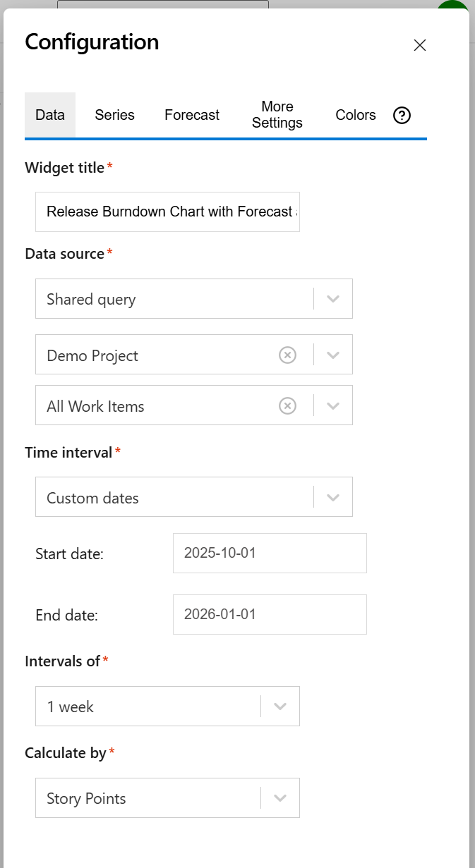Open the Forecast tab
The width and height of the screenshot is (475, 868).
[x=191, y=115]
